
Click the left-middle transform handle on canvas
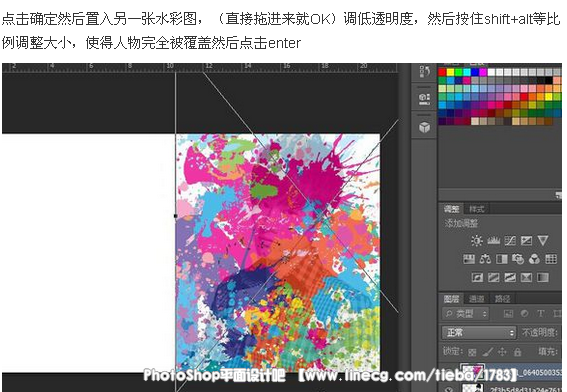tap(176, 216)
